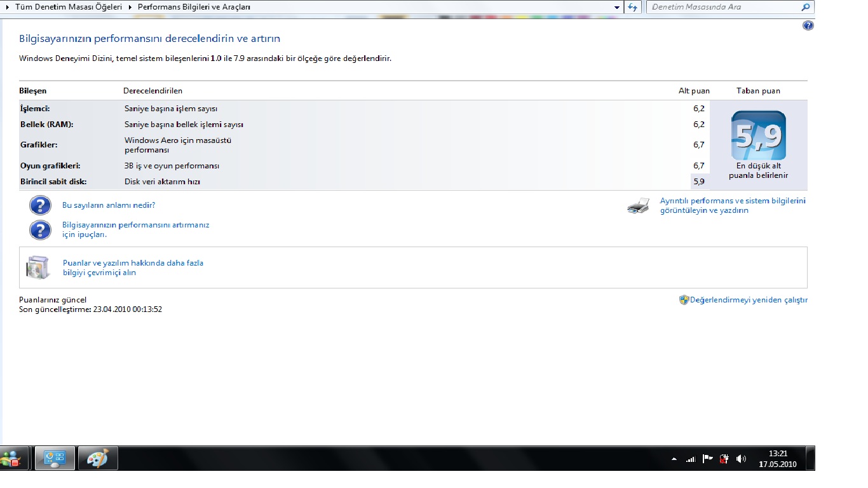Click '3B iş ve oyun performansı' description
The height and width of the screenshot is (488, 868).
tap(172, 166)
